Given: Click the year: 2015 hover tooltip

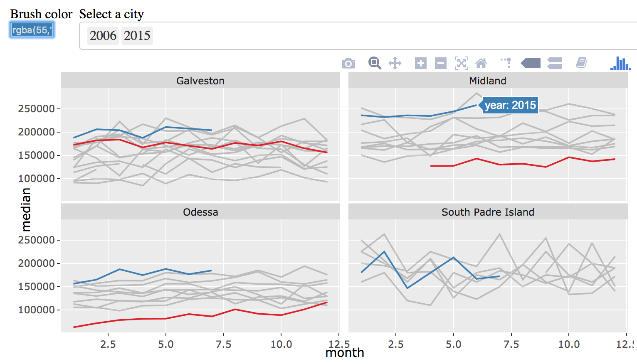Looking at the screenshot, I should 510,105.
